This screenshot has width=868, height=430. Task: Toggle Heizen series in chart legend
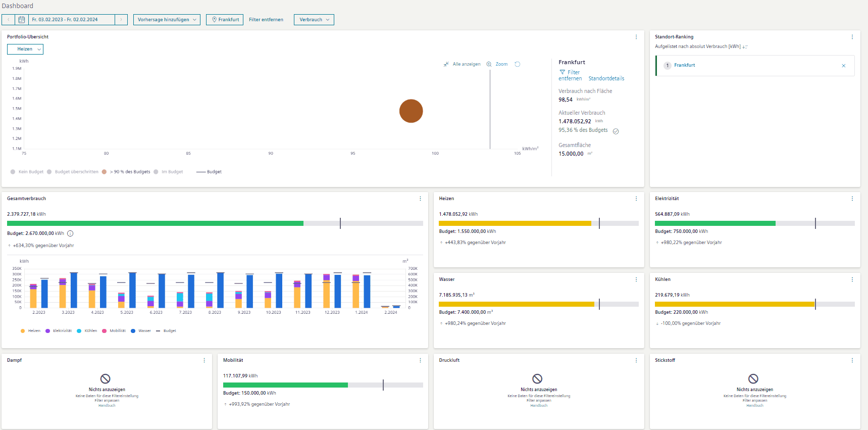coord(31,331)
